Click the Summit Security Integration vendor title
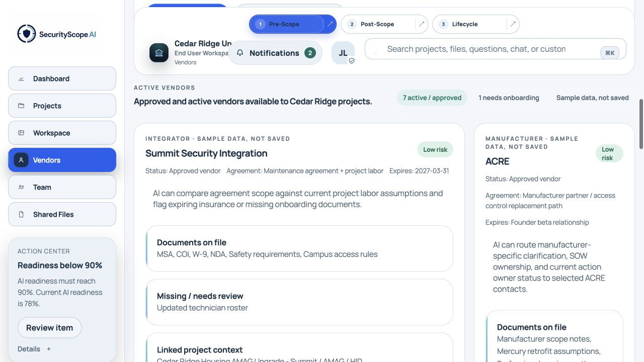Screen dimensions: 644x362 point(206,153)
